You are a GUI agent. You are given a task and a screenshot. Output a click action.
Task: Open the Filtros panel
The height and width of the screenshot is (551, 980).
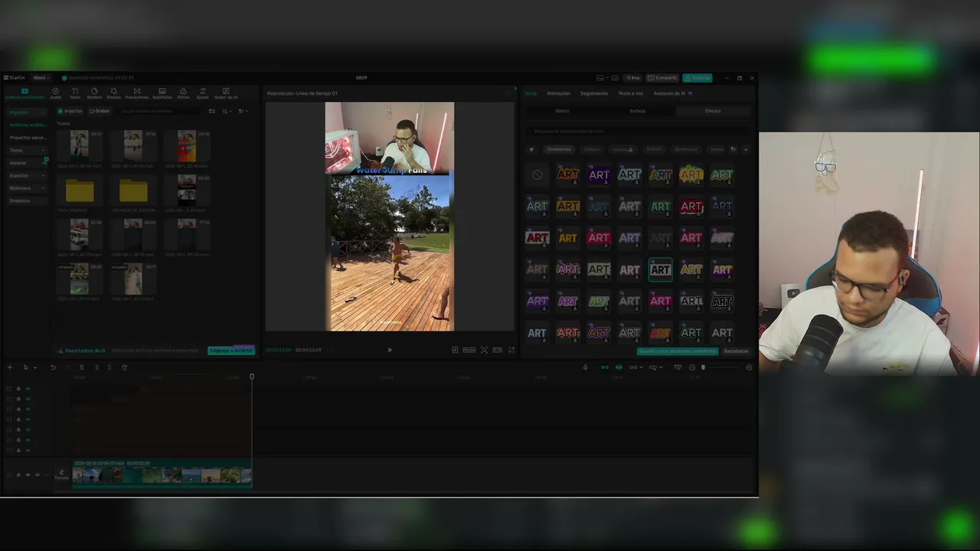[x=184, y=93]
